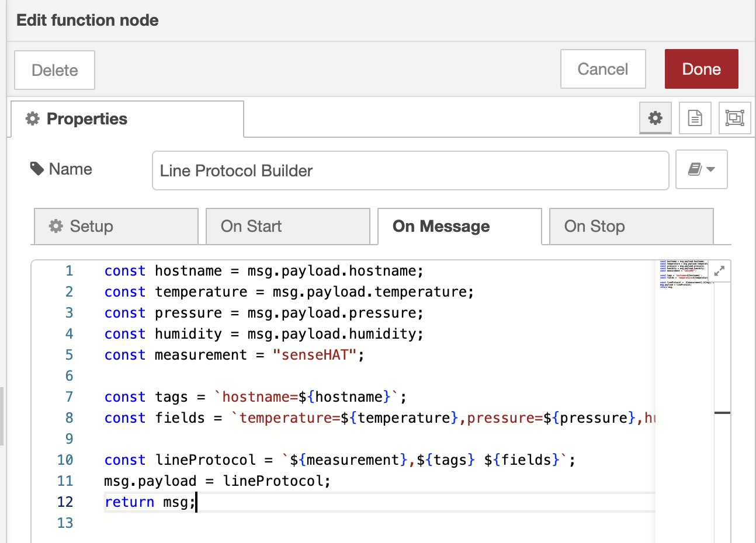Open the function library book dropdown
This screenshot has width=756, height=543.
click(x=701, y=170)
